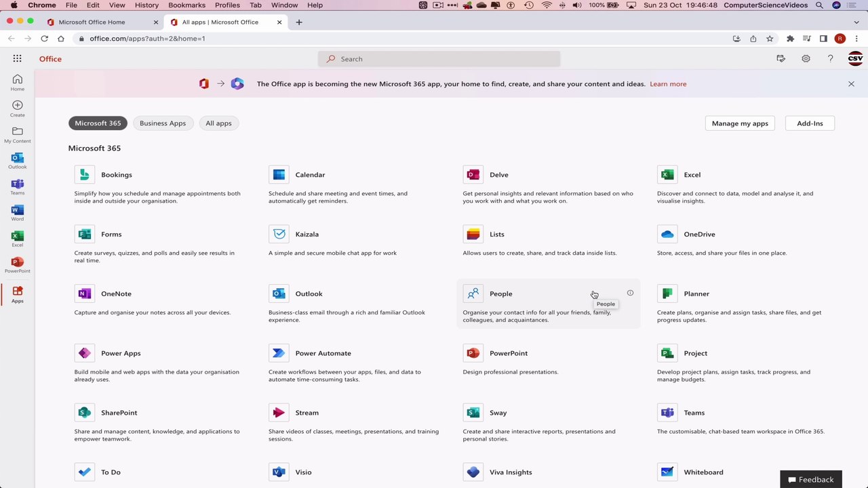868x488 pixels.
Task: Open the CSV account profile picture
Action: point(855,59)
